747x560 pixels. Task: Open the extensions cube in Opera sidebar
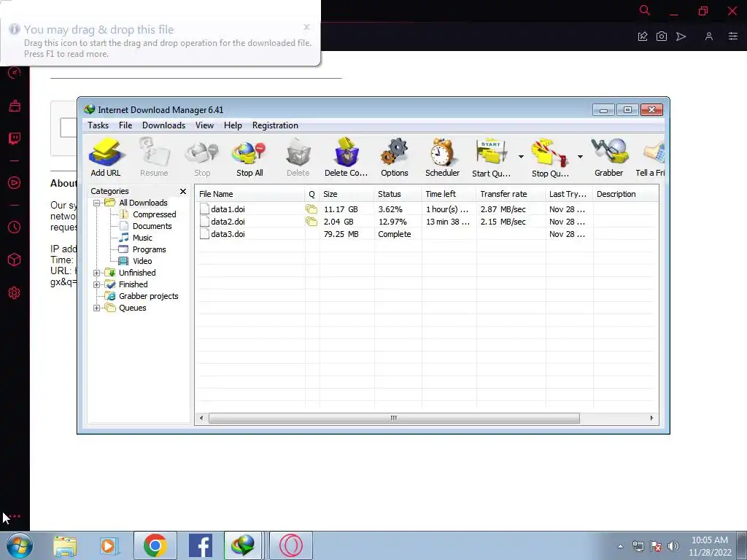pos(15,260)
